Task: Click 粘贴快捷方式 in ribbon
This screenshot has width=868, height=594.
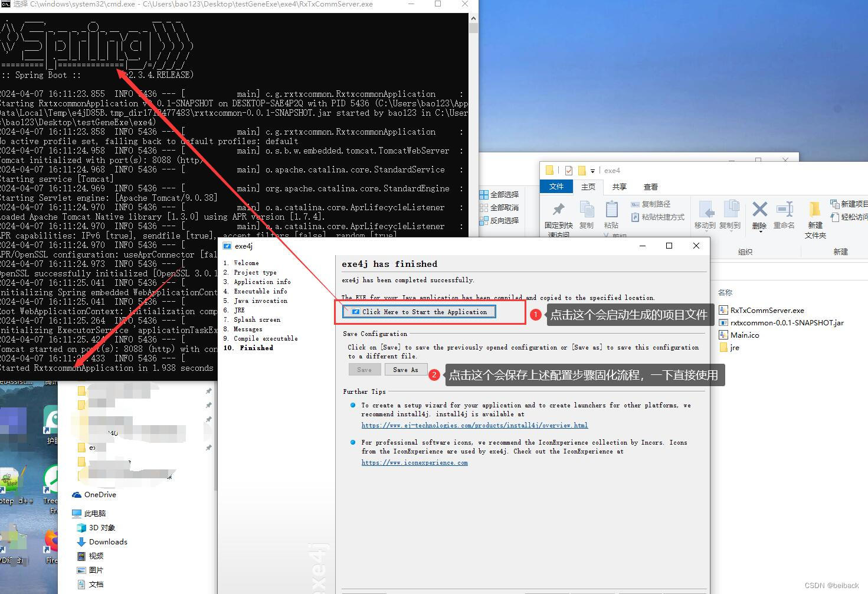Action: (x=657, y=217)
